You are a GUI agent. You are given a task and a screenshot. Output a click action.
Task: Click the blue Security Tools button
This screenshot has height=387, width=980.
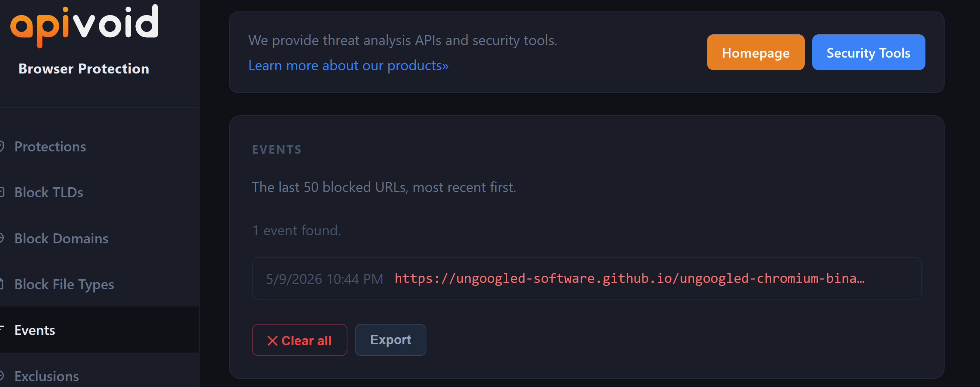869,52
